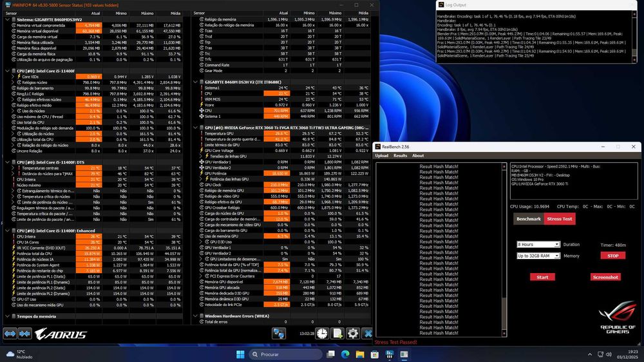This screenshot has height=362, width=644.
Task: Click Procurar search box on taskbar
Action: (285, 354)
